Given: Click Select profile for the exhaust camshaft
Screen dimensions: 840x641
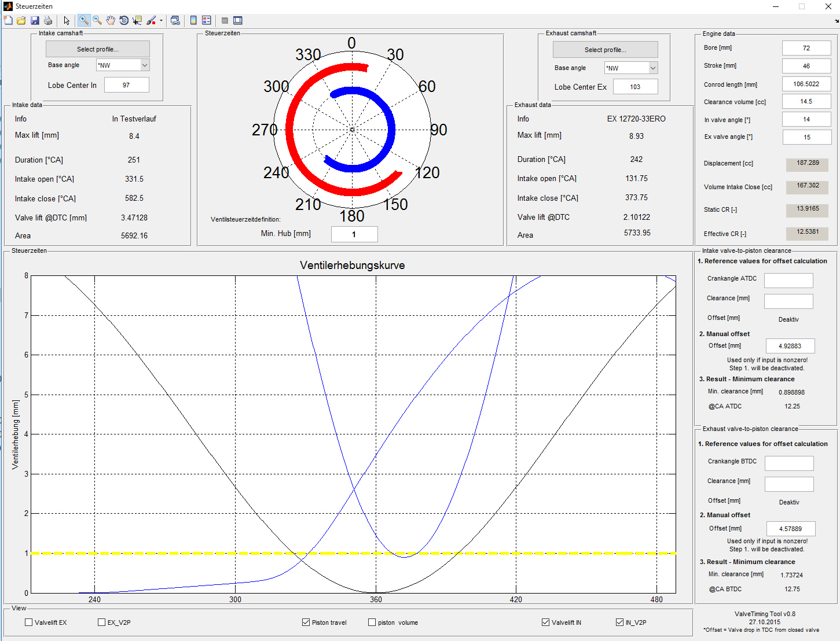Looking at the screenshot, I should (605, 50).
